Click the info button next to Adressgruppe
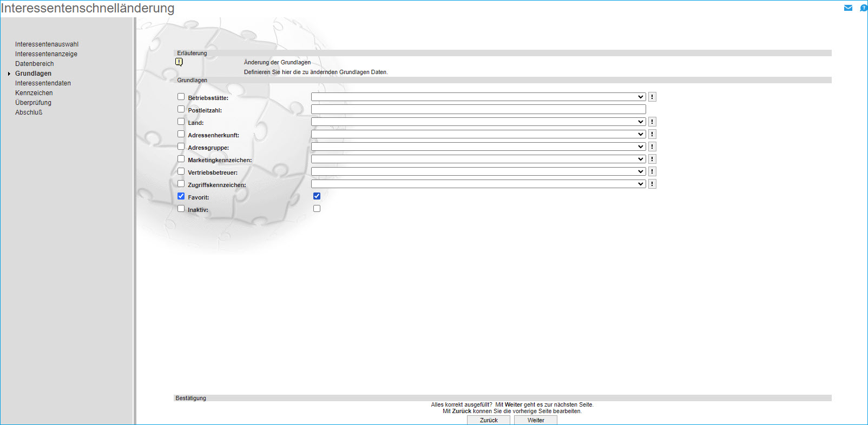The width and height of the screenshot is (868, 425). click(652, 147)
